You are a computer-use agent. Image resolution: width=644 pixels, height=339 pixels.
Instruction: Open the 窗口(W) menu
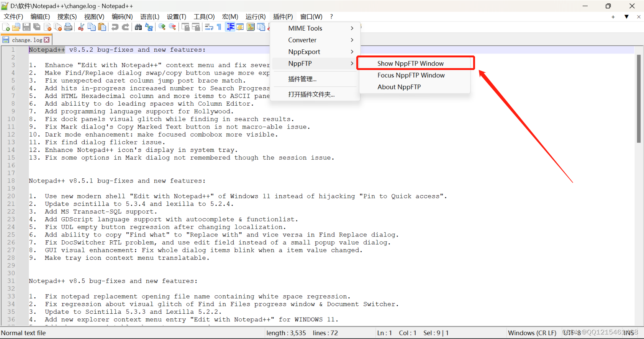311,16
